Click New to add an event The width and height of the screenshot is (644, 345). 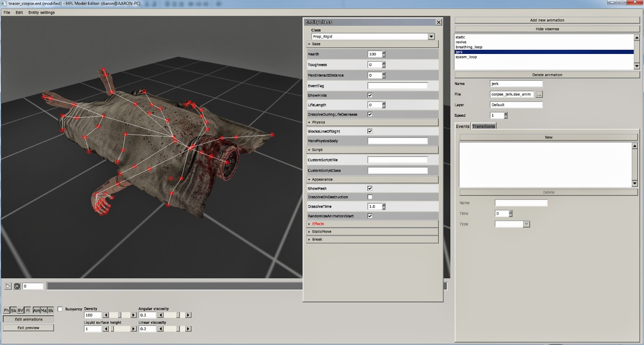549,137
